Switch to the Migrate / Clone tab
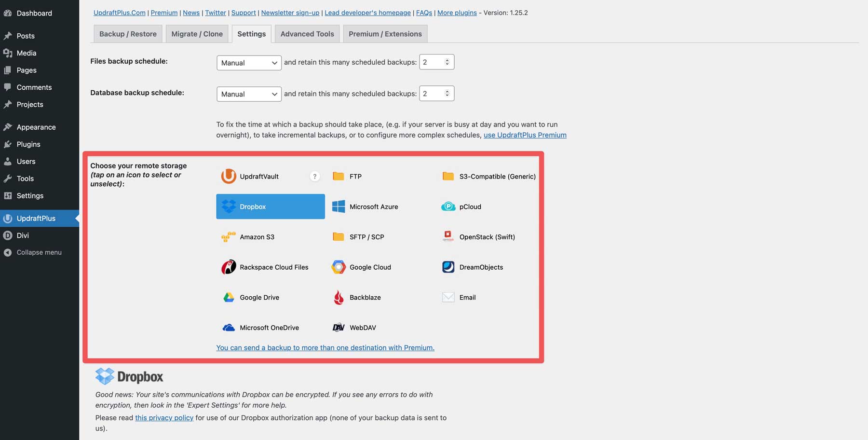Image resolution: width=868 pixels, height=440 pixels. pos(197,34)
